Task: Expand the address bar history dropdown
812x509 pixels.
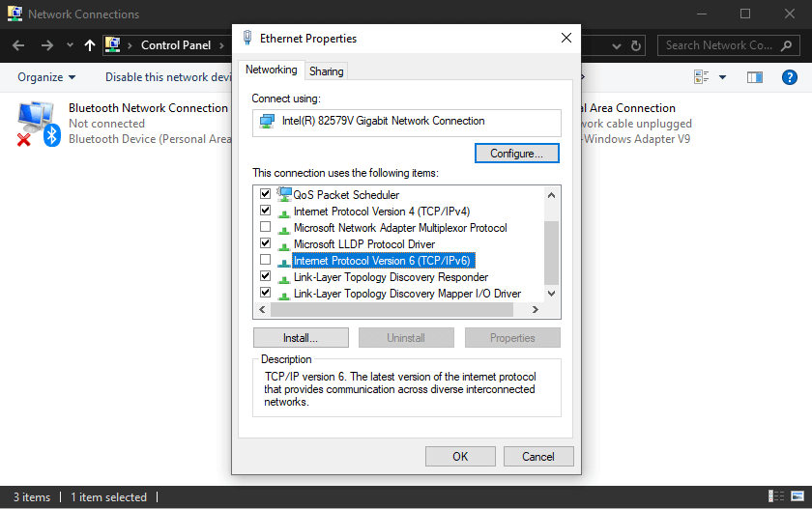Action: [x=617, y=46]
